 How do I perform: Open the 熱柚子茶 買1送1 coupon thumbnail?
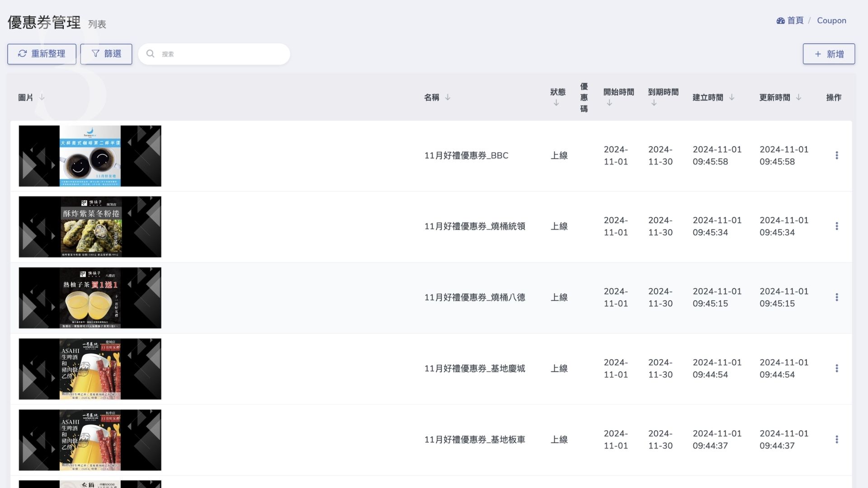[x=90, y=298]
